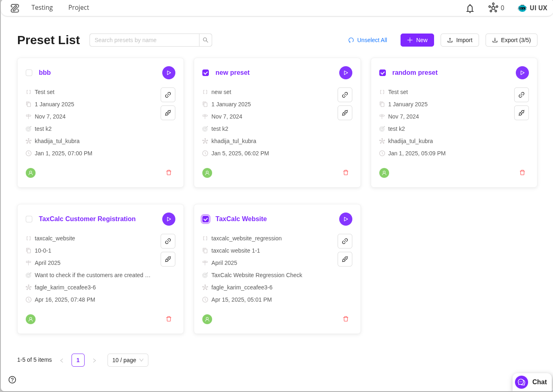553x392 pixels.
Task: Run the TaxCalc Customer Registration preset
Action: (169, 219)
